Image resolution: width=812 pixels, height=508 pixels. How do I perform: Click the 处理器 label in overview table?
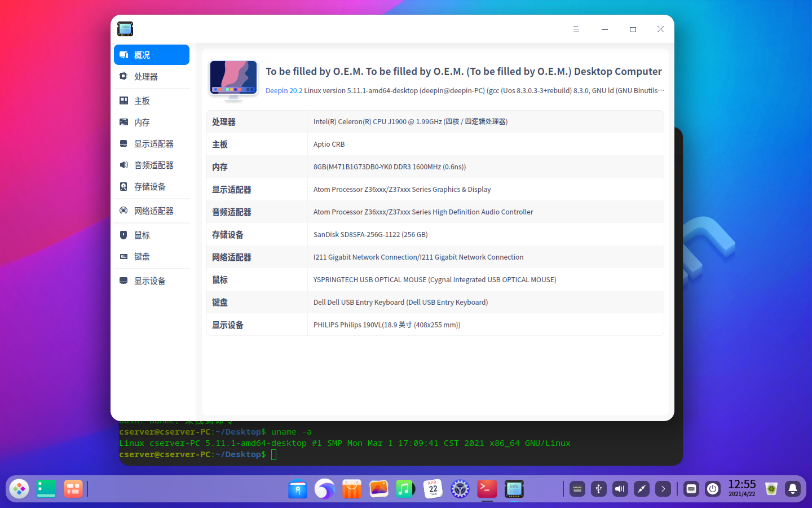point(224,122)
